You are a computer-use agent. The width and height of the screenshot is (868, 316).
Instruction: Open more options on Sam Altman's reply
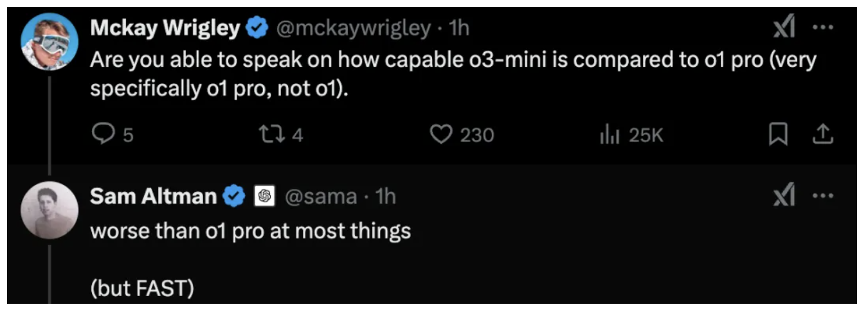pyautogui.click(x=823, y=196)
